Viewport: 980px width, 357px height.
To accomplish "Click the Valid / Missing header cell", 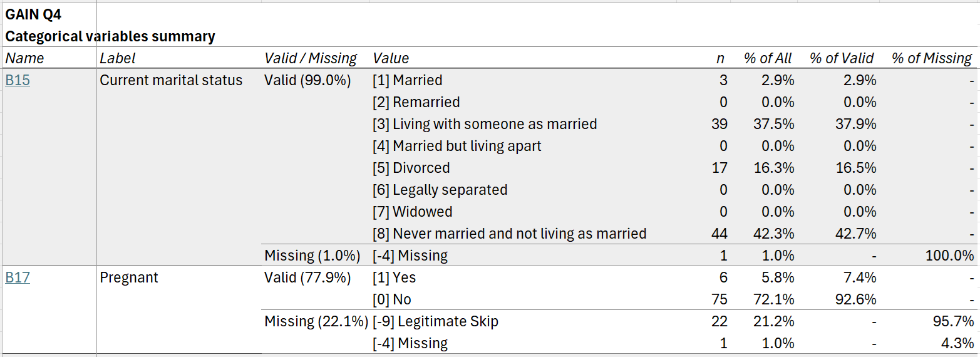I will pos(311,58).
